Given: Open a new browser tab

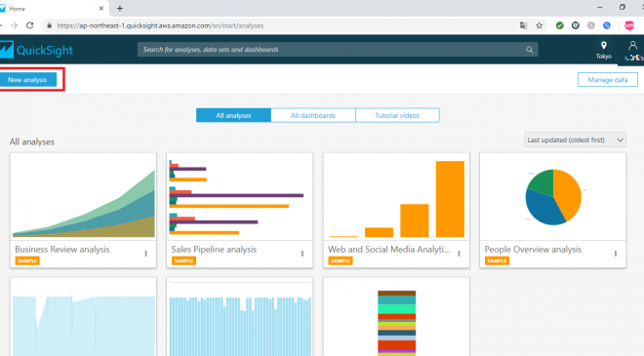Looking at the screenshot, I should click(119, 8).
